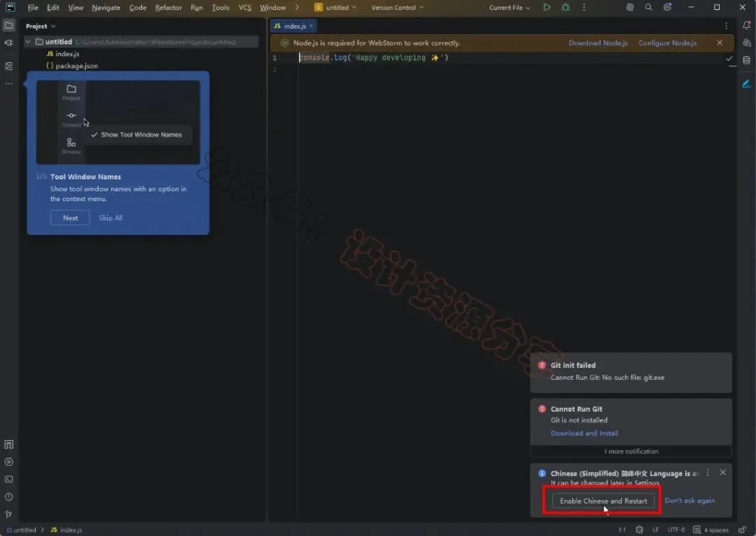Select the index.js editor tab

[293, 26]
